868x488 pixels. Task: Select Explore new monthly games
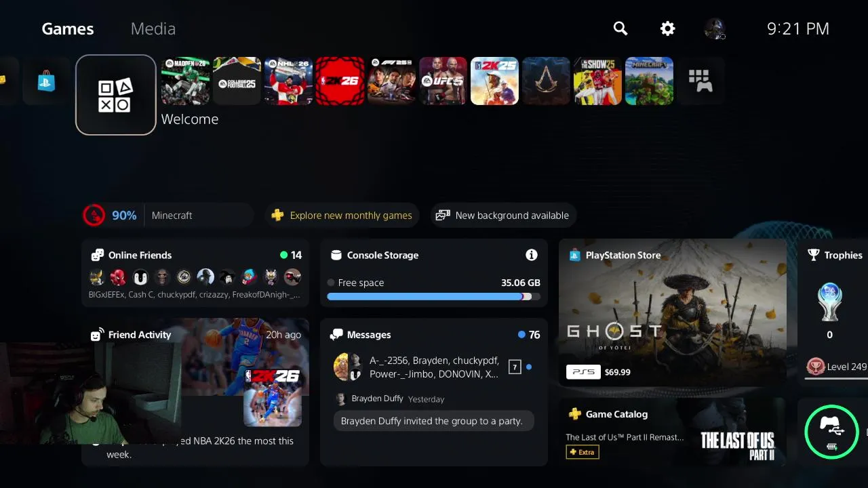[x=342, y=216]
